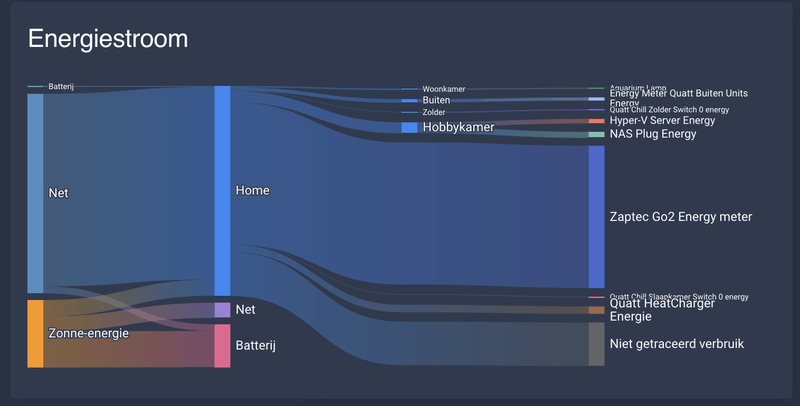Select the Woonkamer node label

[444, 89]
